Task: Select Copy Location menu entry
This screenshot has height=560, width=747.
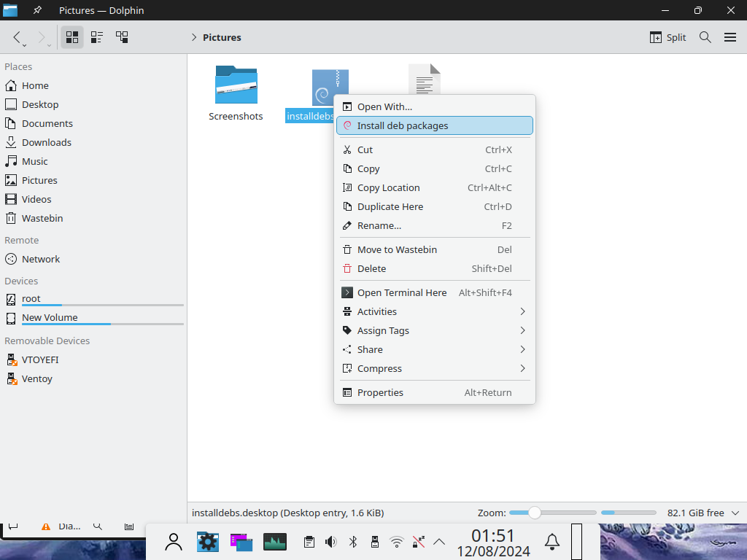Action: pos(435,187)
